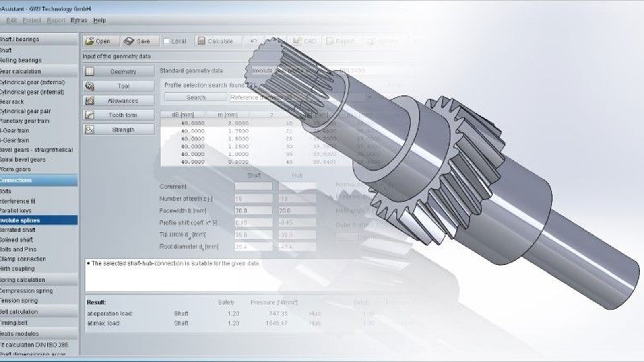Click the Tooth form section icon
Image resolution: width=644 pixels, height=362 pixels.
click(89, 115)
